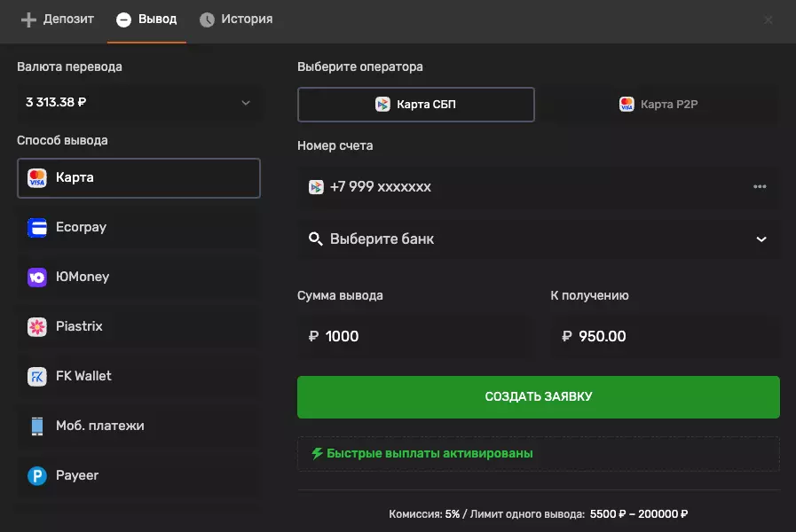
Task: Click the FK Wallet icon
Action: pyautogui.click(x=37, y=376)
